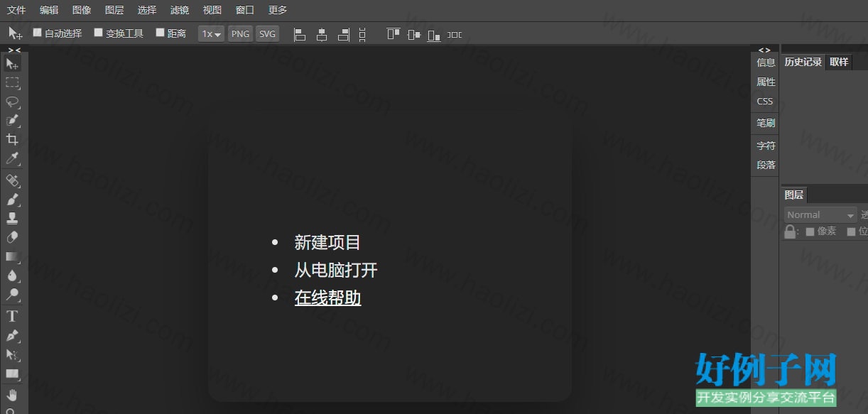Click 从电脑打开 to open file
Viewport: 868px width, 414px height.
point(336,270)
